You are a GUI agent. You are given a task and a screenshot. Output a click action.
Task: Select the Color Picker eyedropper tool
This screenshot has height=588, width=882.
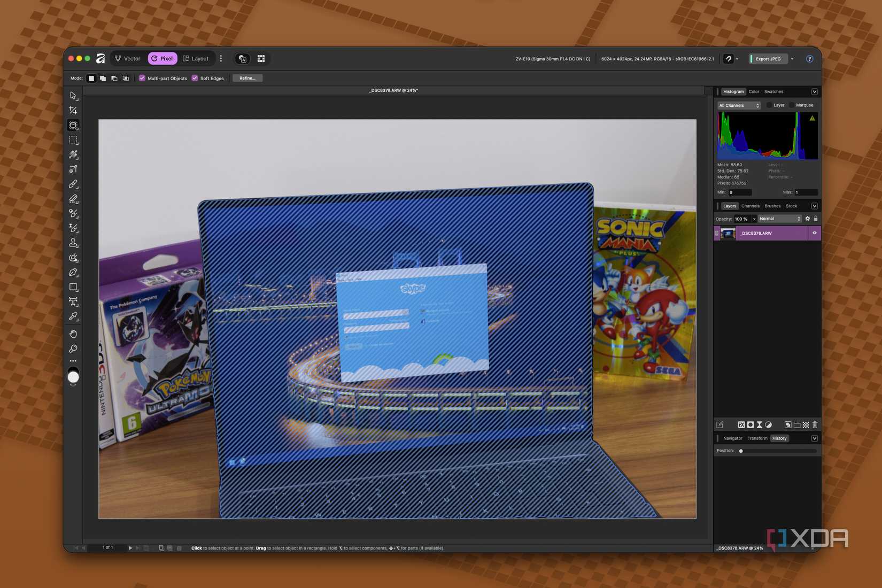tap(73, 316)
